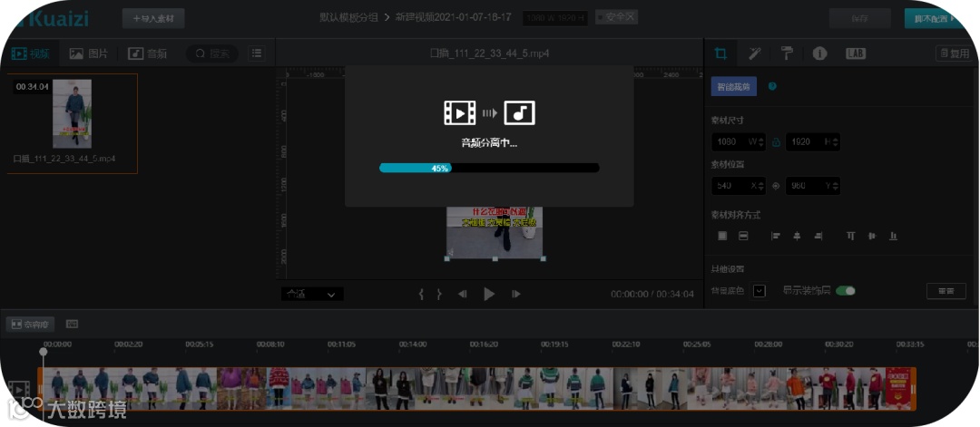Click the 00:28:00 mark on the timeline ruler
This screenshot has height=427, width=980.
point(768,344)
